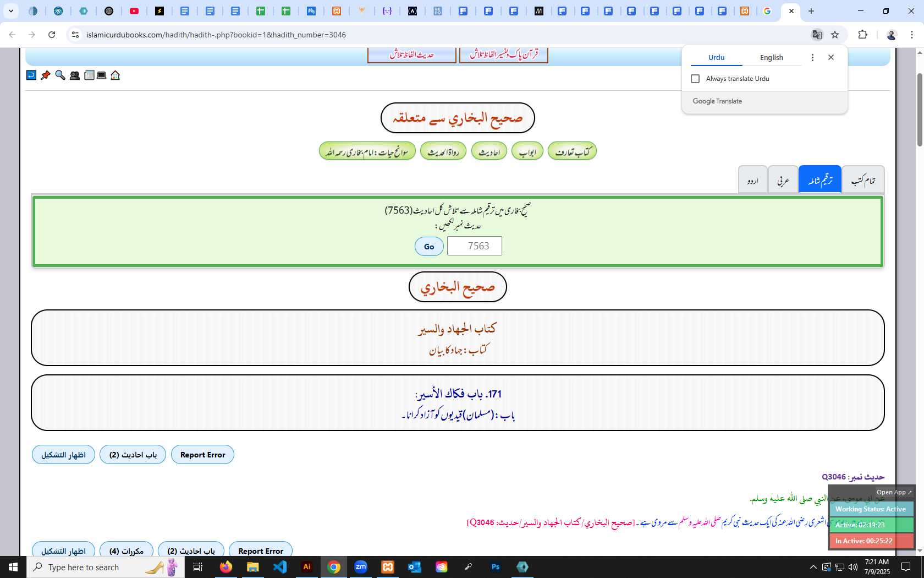
Task: Open File Explorer from the taskbar
Action: (x=252, y=567)
